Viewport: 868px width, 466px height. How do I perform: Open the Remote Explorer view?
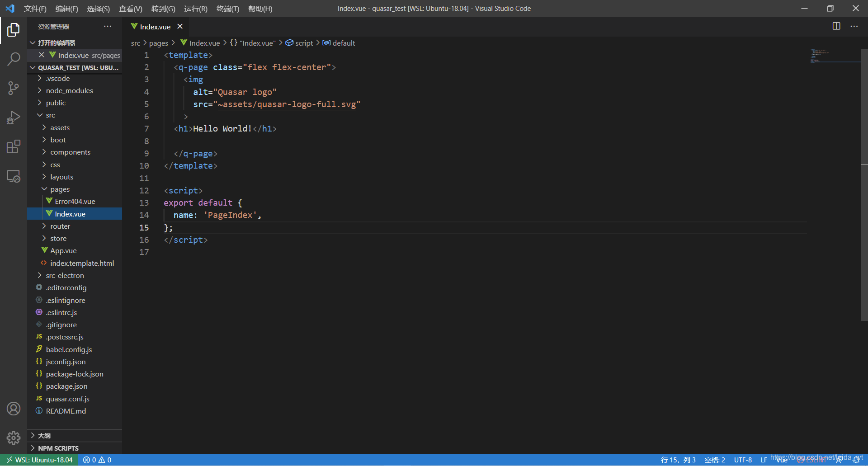click(x=14, y=176)
